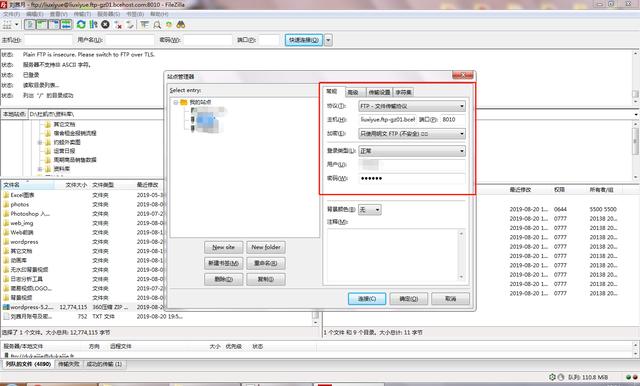Viewport: 640px width, 386px height.
Task: Select the web_img folder in local file list
Action: [x=22, y=223]
